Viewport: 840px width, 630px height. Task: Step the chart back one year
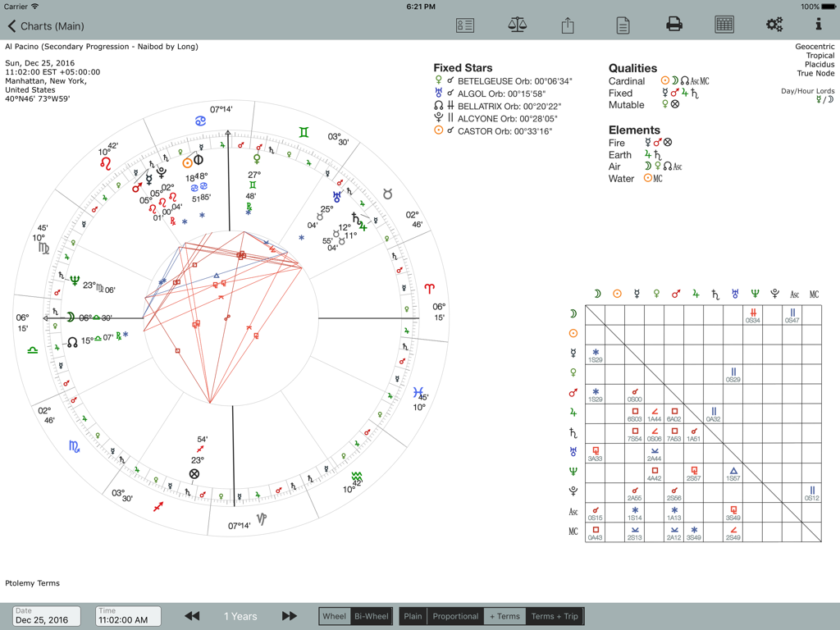pos(192,616)
